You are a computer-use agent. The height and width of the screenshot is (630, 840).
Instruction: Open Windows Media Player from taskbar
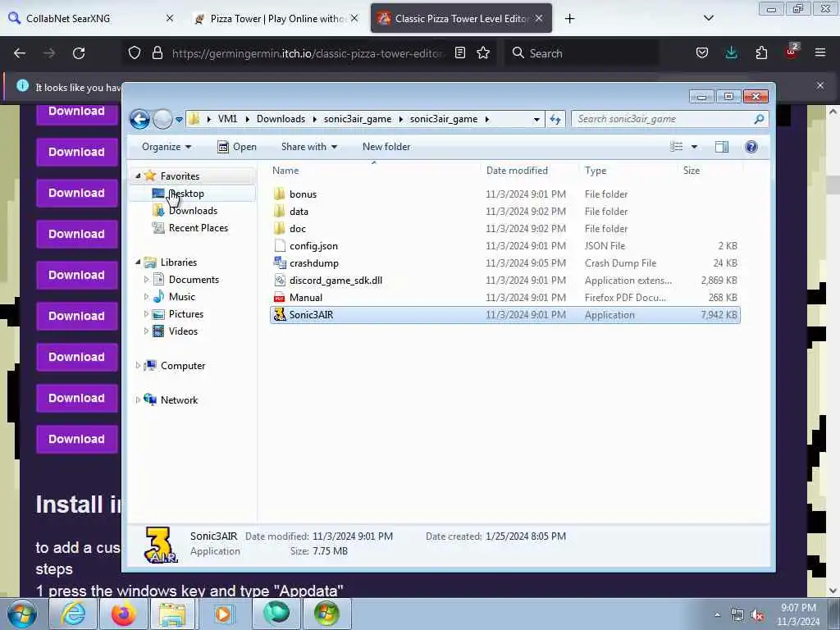point(223,614)
